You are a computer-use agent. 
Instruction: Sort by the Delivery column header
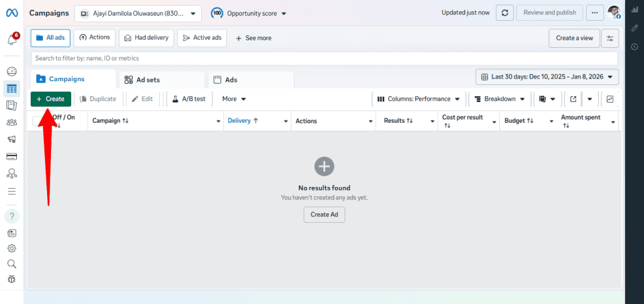(243, 121)
